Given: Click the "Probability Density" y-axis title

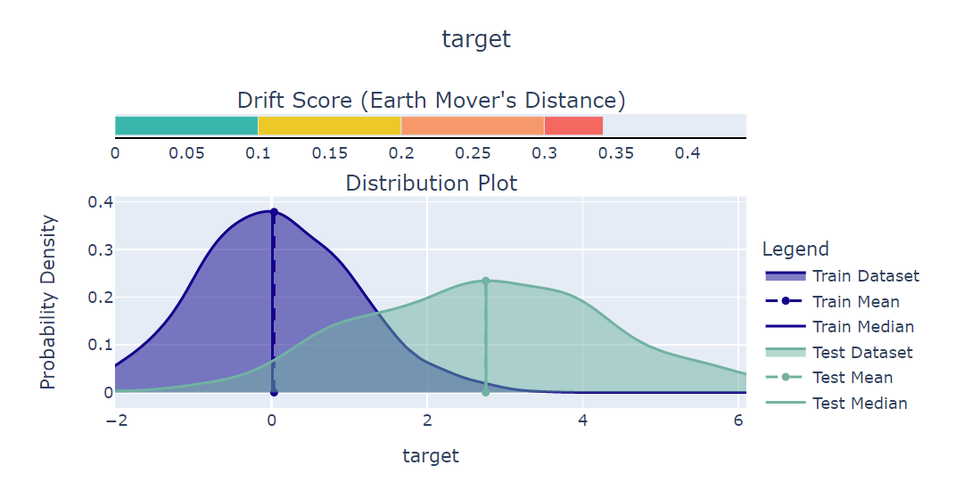Looking at the screenshot, I should point(48,301).
